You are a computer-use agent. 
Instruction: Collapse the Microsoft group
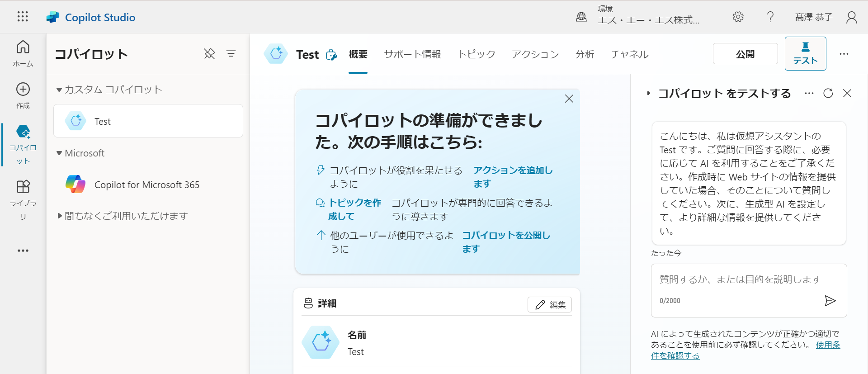tap(59, 153)
